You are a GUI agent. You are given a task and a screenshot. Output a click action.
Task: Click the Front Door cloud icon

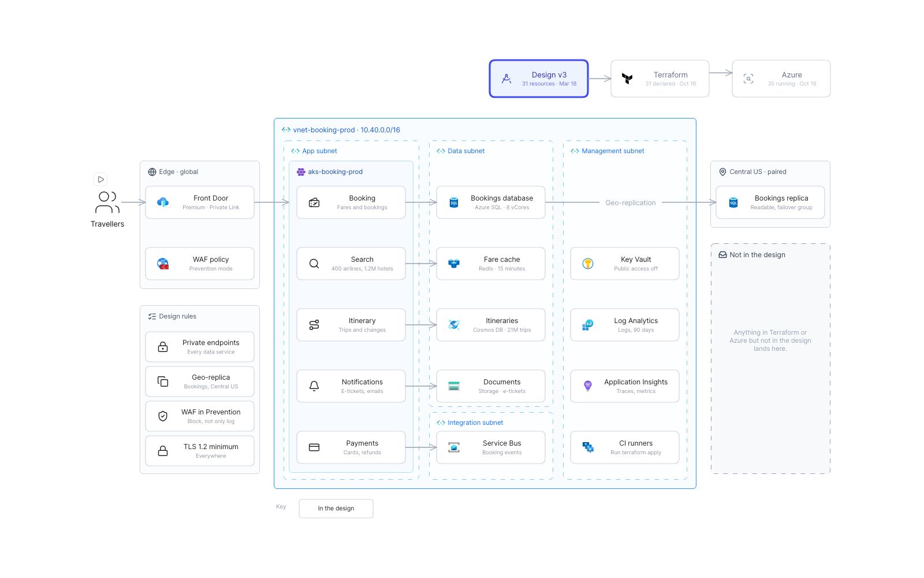click(x=163, y=202)
